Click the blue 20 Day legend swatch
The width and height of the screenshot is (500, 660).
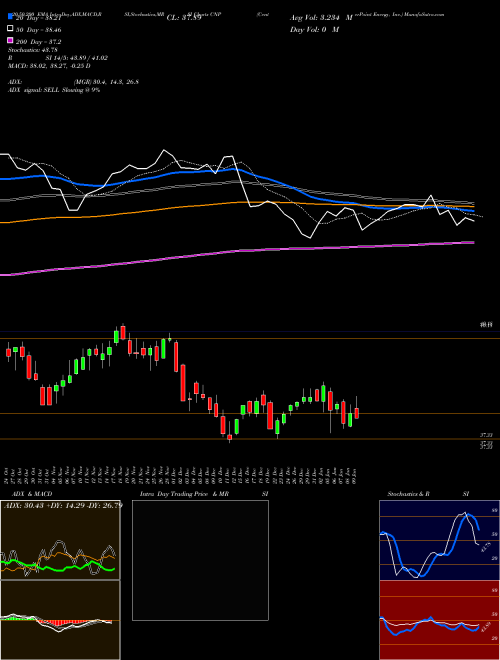[11, 17]
